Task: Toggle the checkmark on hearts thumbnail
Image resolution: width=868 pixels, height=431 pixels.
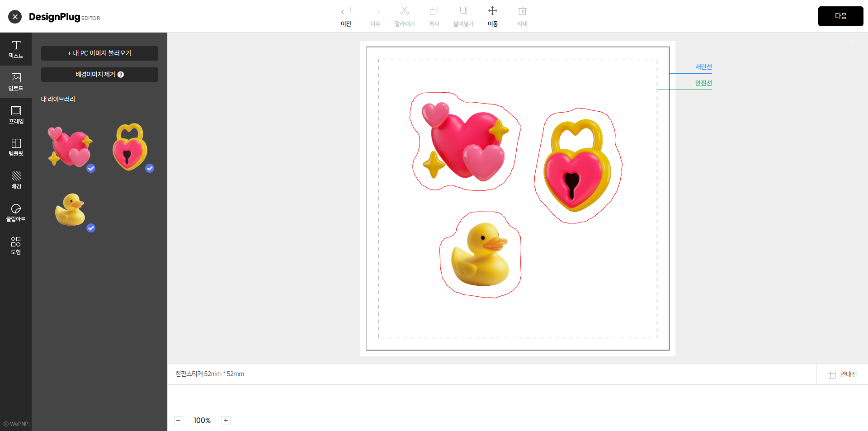Action: [x=91, y=168]
